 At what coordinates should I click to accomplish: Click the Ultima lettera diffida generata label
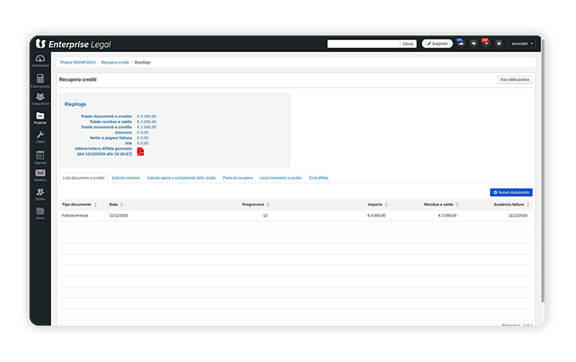103,151
